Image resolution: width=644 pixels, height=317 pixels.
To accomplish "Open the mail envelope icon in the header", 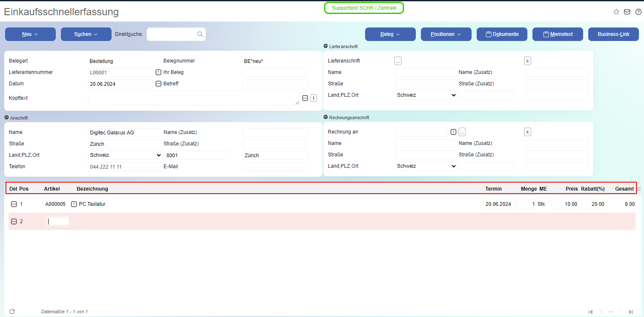I will tap(627, 12).
